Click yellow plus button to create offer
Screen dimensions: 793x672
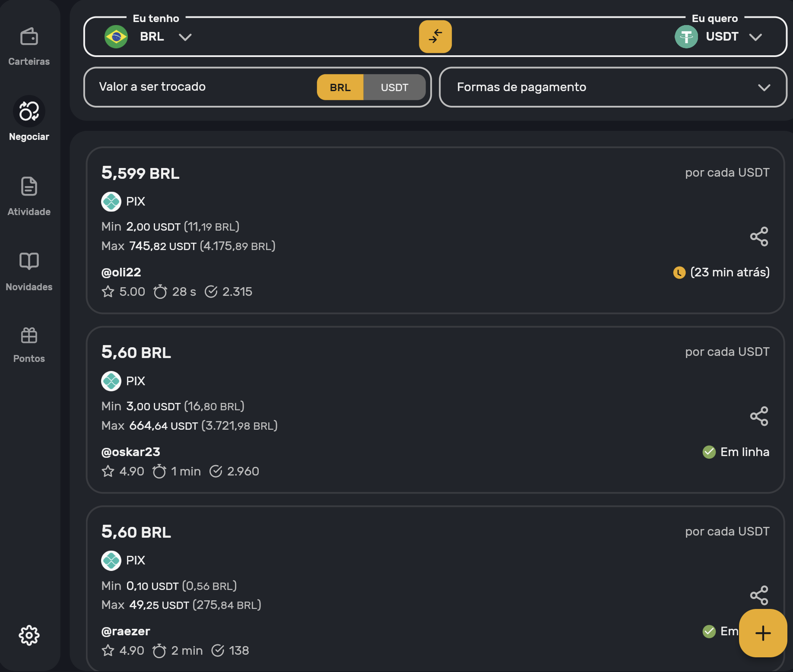pos(763,633)
